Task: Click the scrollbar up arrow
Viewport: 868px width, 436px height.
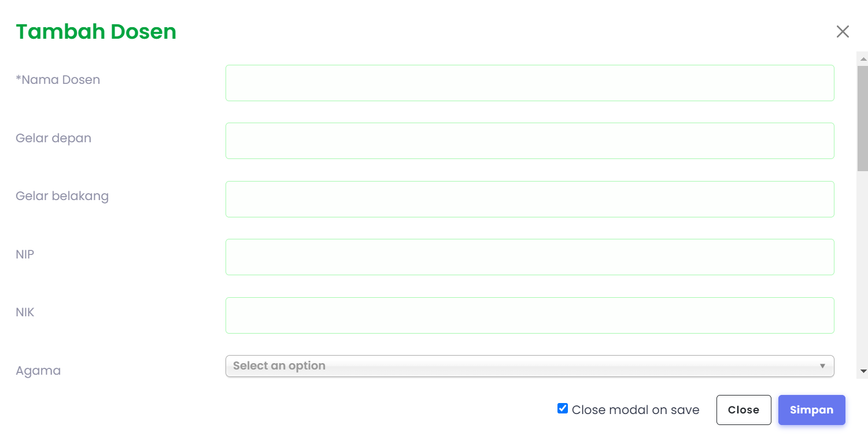Action: point(863,59)
